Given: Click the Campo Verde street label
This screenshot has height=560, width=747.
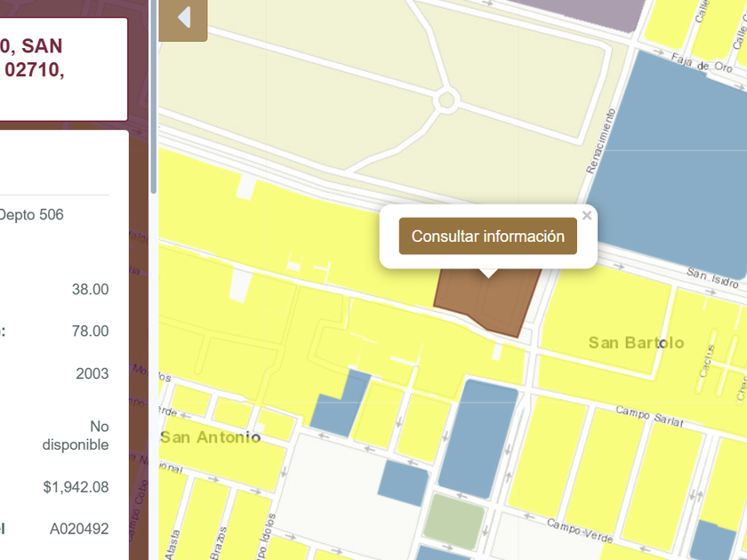Looking at the screenshot, I should 580,531.
